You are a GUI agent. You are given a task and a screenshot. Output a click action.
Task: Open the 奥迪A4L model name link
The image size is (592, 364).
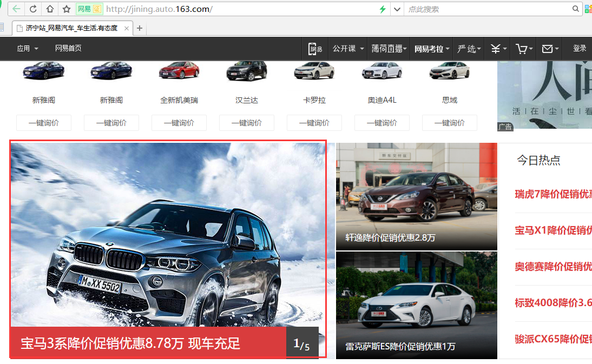click(382, 100)
